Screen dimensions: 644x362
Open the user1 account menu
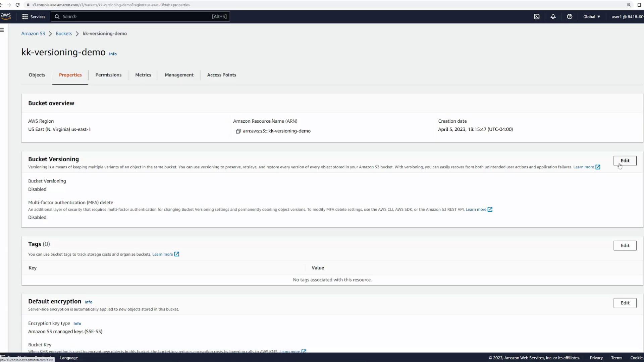coord(627,17)
